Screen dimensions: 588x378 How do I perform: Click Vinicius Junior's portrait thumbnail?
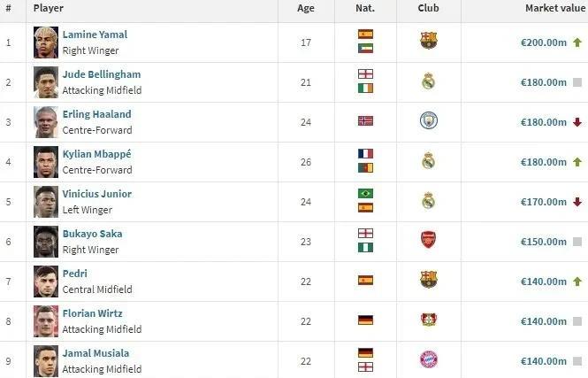[46, 202]
